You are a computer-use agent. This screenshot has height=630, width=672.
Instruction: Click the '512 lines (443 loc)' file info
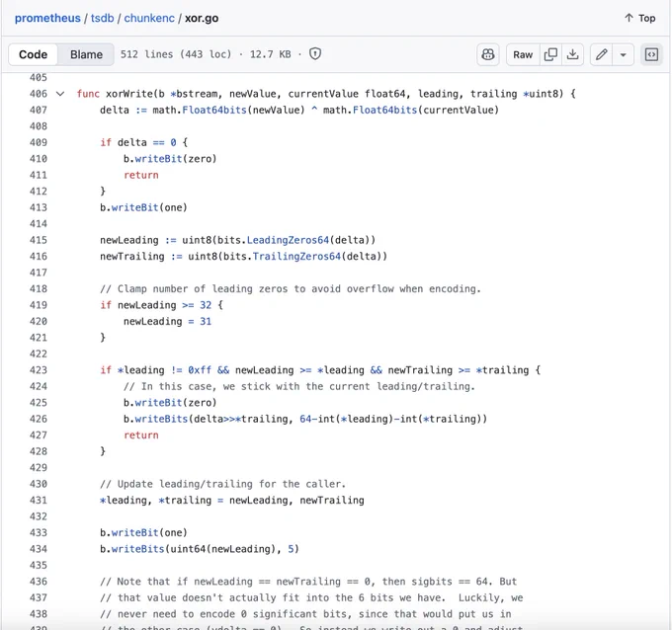[x=176, y=54]
